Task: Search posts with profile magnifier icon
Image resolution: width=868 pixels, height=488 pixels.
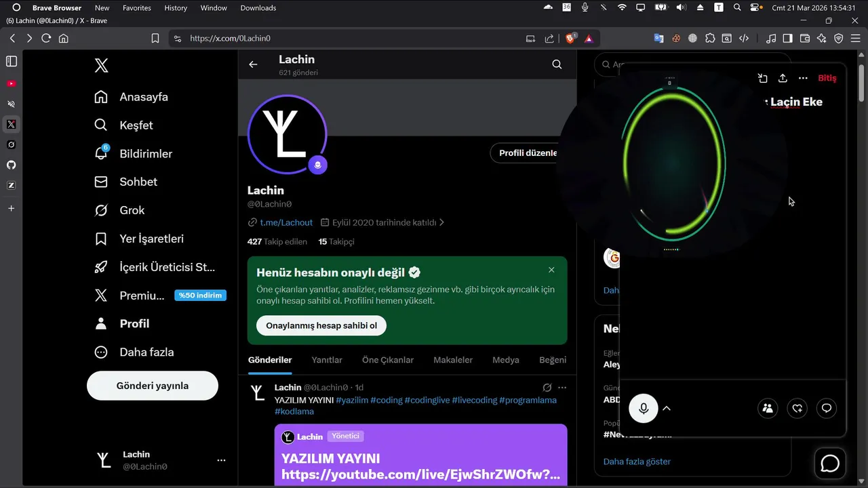Action: [557, 64]
